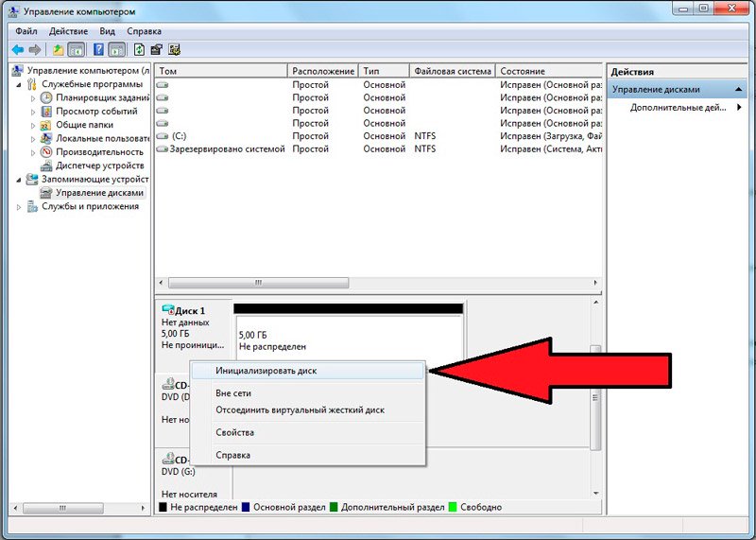Open the Действие menu

tap(68, 31)
